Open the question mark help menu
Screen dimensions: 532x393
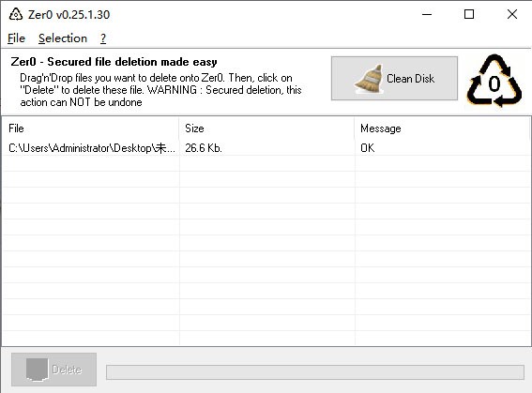coord(103,38)
